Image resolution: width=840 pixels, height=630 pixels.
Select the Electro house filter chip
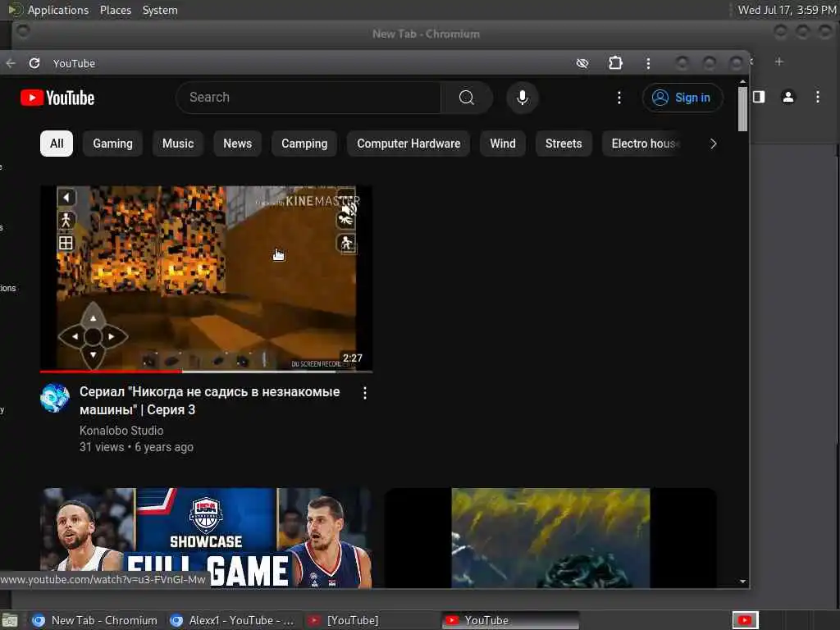643,144
